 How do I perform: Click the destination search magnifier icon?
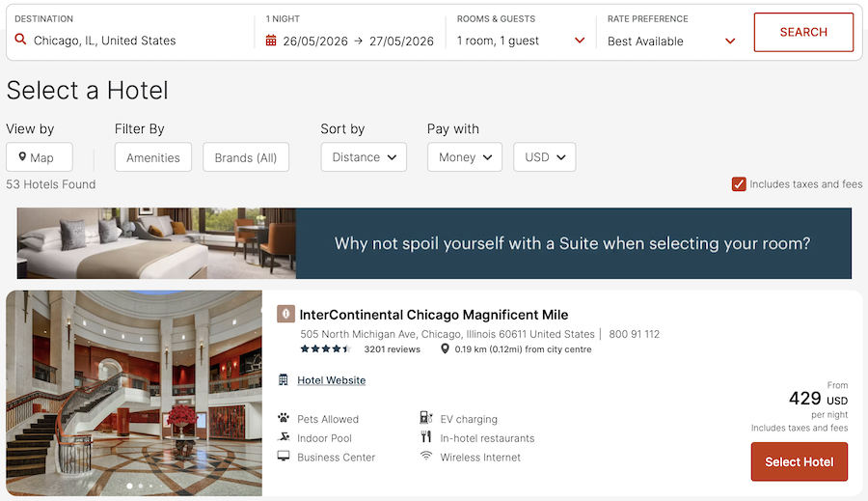click(x=20, y=40)
